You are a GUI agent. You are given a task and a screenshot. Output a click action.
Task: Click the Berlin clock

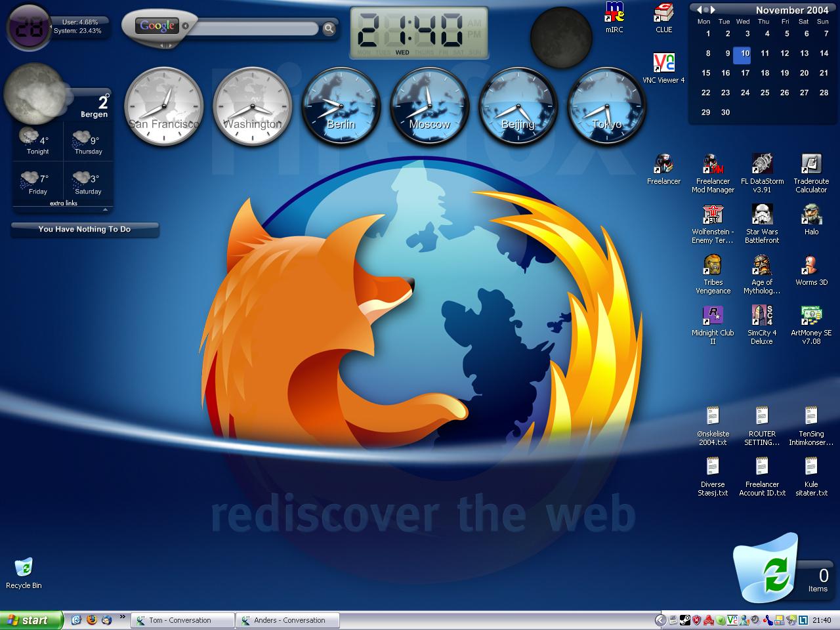tap(341, 108)
